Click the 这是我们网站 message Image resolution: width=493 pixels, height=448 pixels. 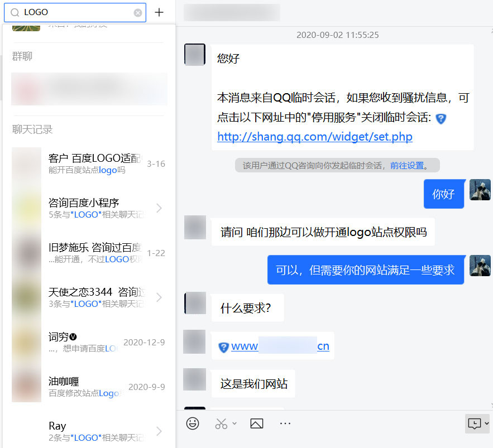[x=253, y=384]
